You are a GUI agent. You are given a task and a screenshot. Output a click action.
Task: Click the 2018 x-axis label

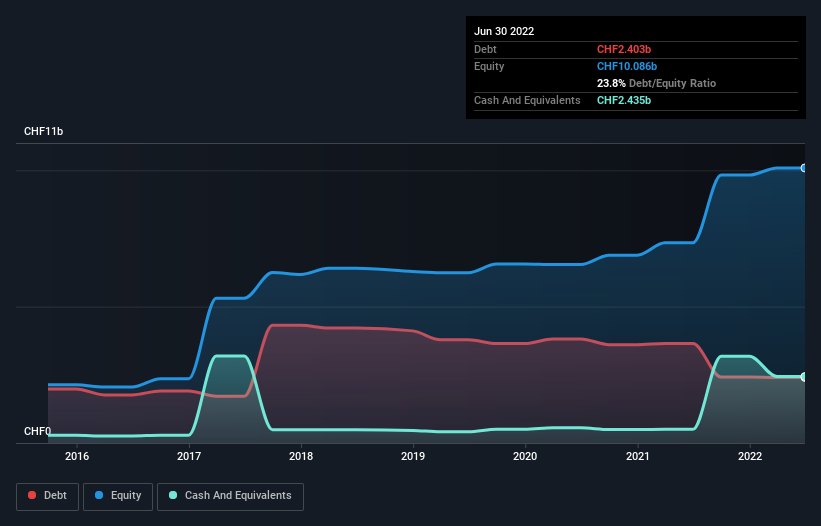click(301, 456)
